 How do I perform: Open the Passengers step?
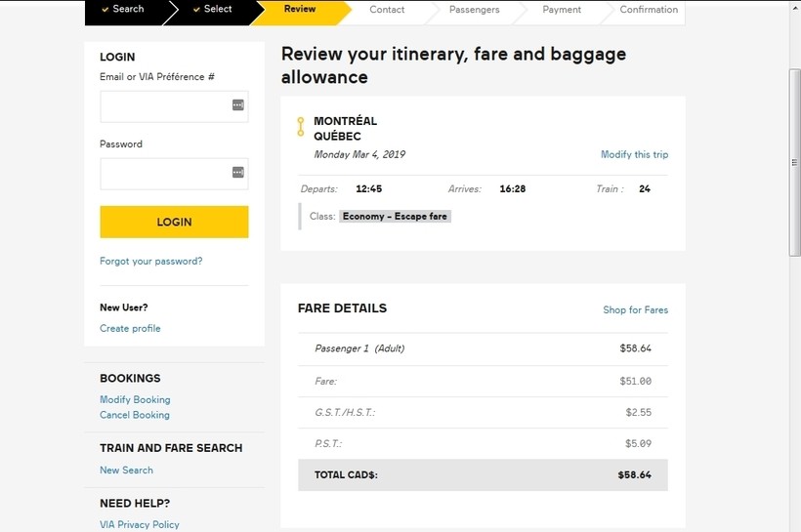pos(474,10)
